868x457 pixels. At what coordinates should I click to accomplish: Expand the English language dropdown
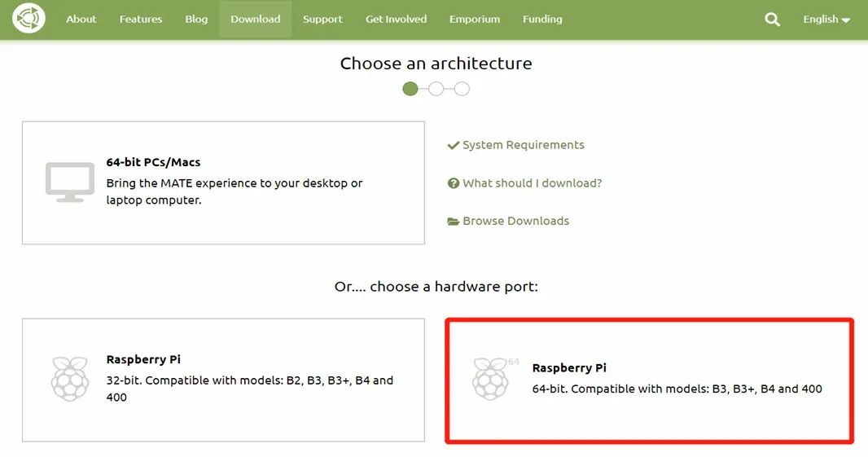click(826, 20)
